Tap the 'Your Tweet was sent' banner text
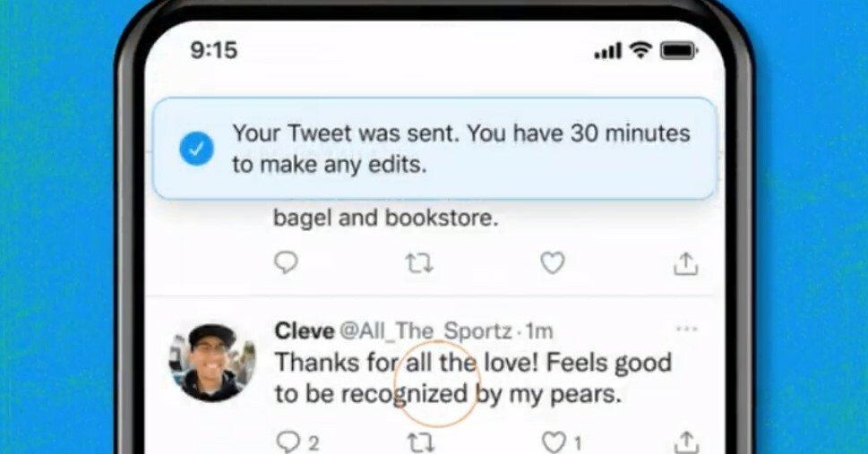 (x=461, y=149)
